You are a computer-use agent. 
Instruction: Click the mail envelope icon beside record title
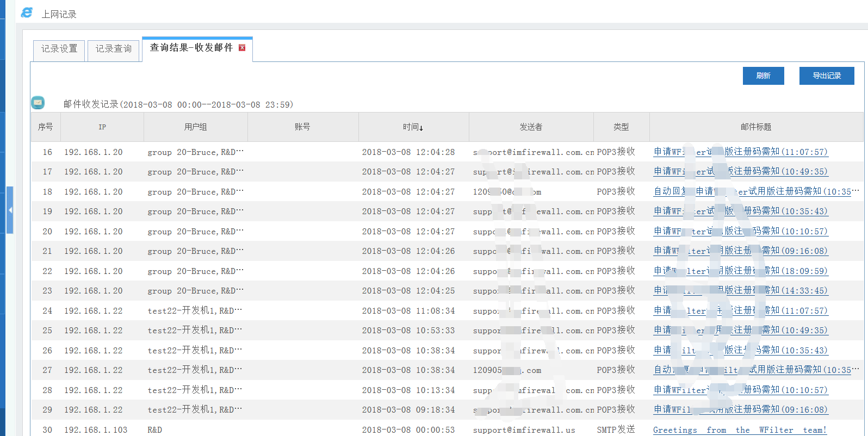[x=38, y=102]
